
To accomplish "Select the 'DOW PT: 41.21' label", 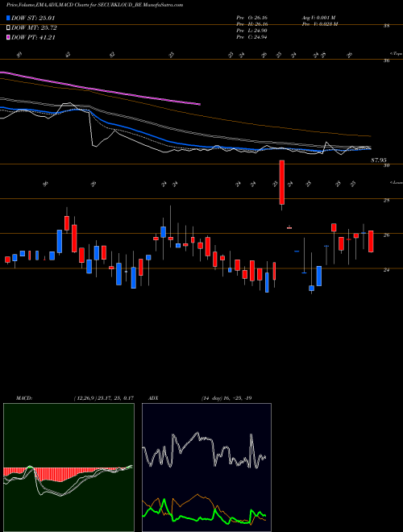I will pyautogui.click(x=33, y=38).
